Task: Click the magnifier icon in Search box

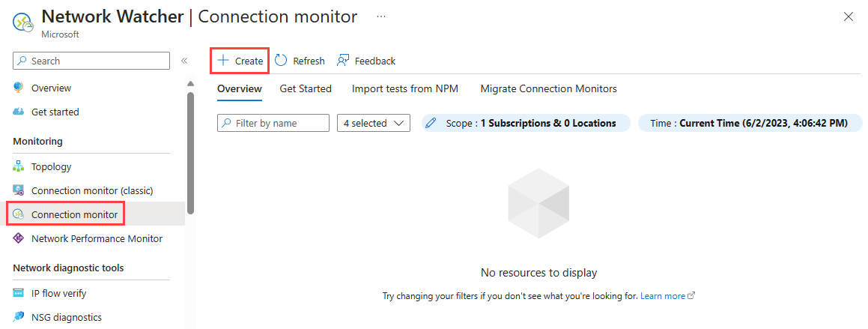Action: [x=22, y=61]
